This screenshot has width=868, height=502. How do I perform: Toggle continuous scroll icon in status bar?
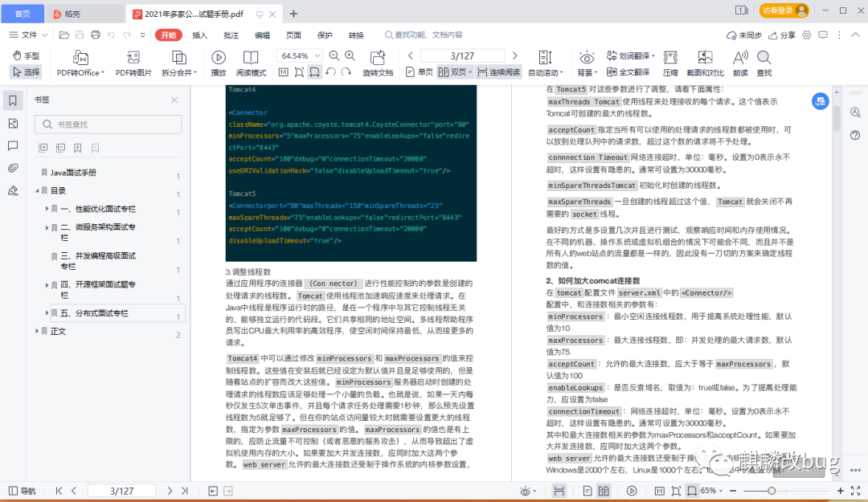tap(559, 491)
